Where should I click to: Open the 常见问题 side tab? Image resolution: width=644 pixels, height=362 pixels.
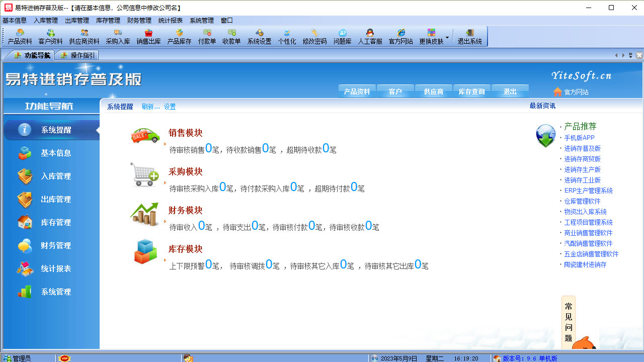pyautogui.click(x=569, y=322)
